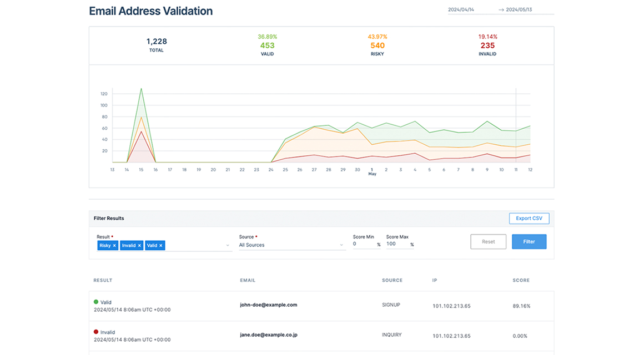Open the john-doe@example.com email entry
Viewport: 644px width, 355px height.
[269, 305]
